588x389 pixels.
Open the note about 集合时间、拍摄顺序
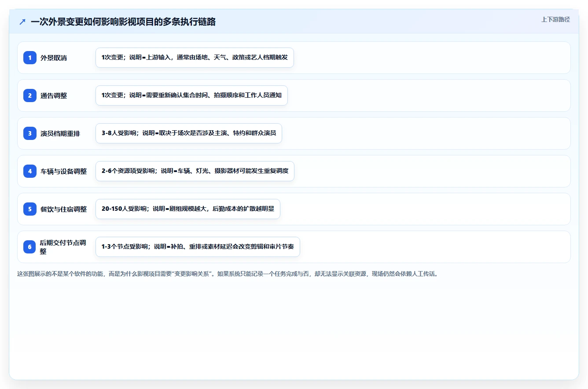pyautogui.click(x=191, y=95)
